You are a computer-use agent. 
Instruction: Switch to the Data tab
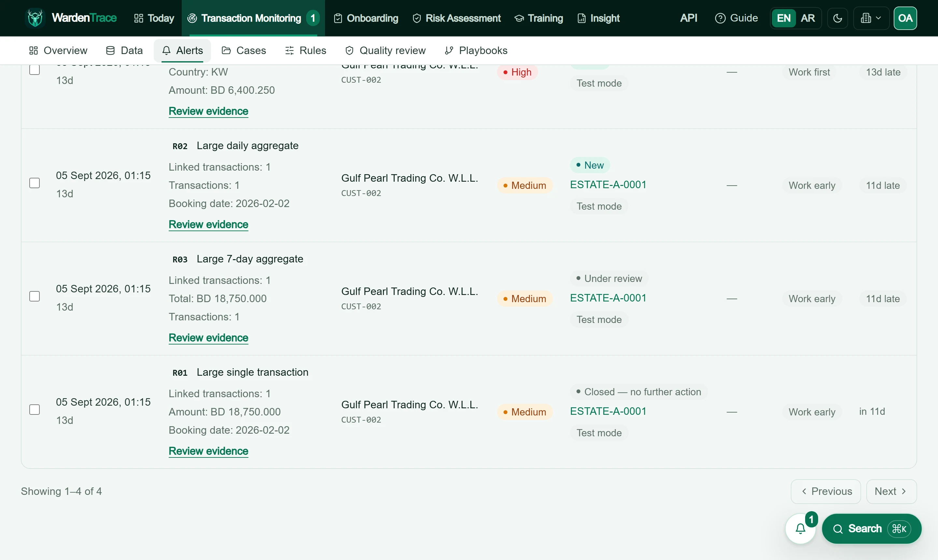pyautogui.click(x=124, y=50)
